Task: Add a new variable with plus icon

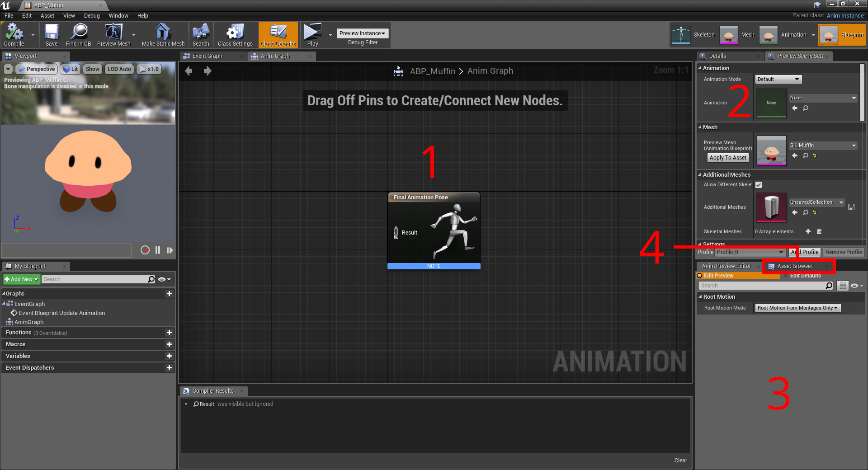Action: [169, 356]
